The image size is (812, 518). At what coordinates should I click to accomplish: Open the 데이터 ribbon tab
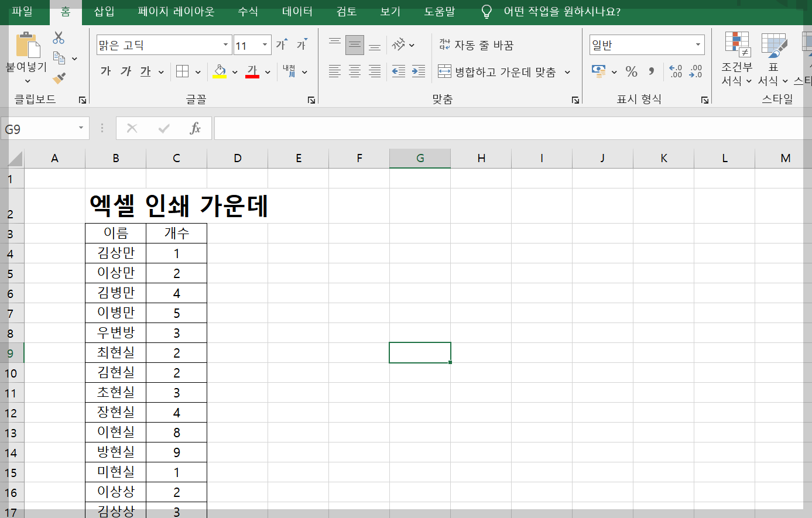(297, 12)
